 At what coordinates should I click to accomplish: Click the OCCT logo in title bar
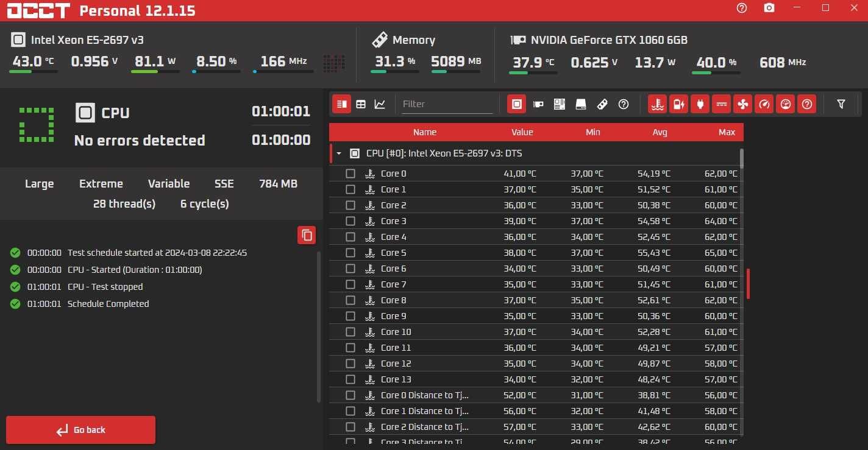(x=39, y=10)
